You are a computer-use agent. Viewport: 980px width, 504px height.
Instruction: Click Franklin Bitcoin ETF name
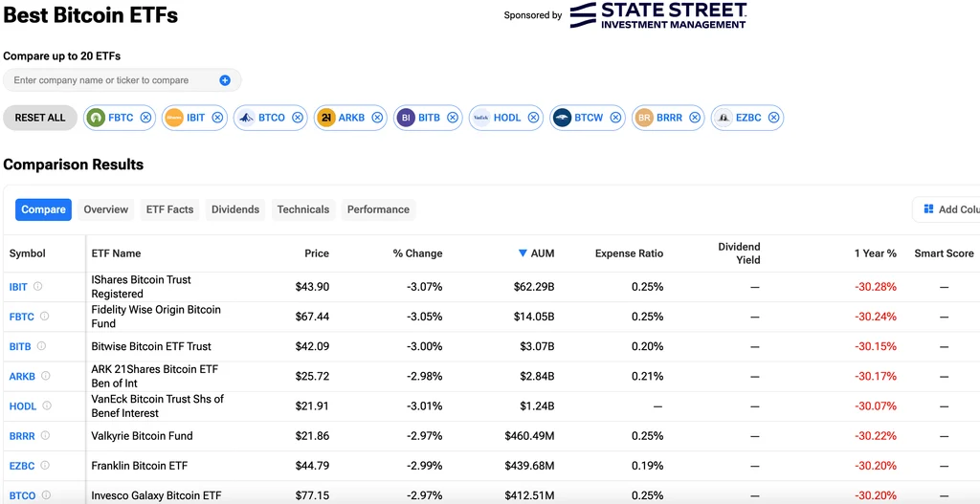pos(140,466)
